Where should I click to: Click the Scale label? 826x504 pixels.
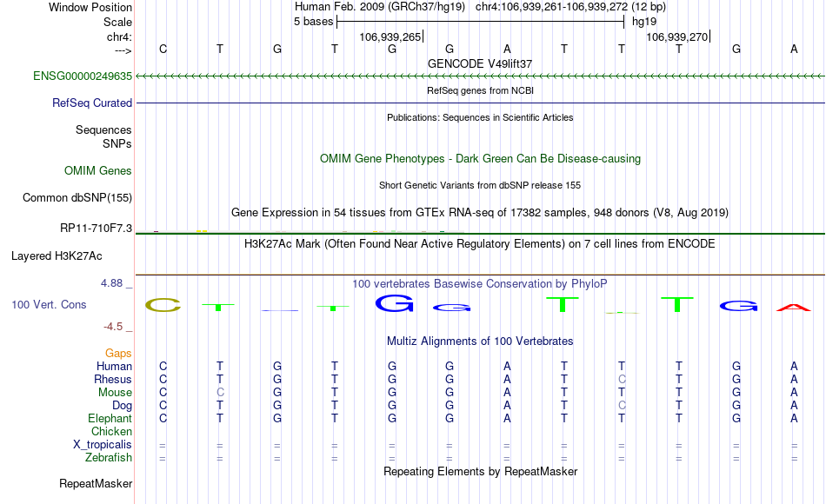[117, 22]
